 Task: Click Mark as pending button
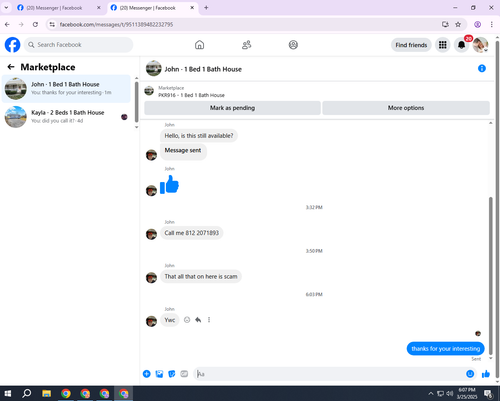[232, 108]
